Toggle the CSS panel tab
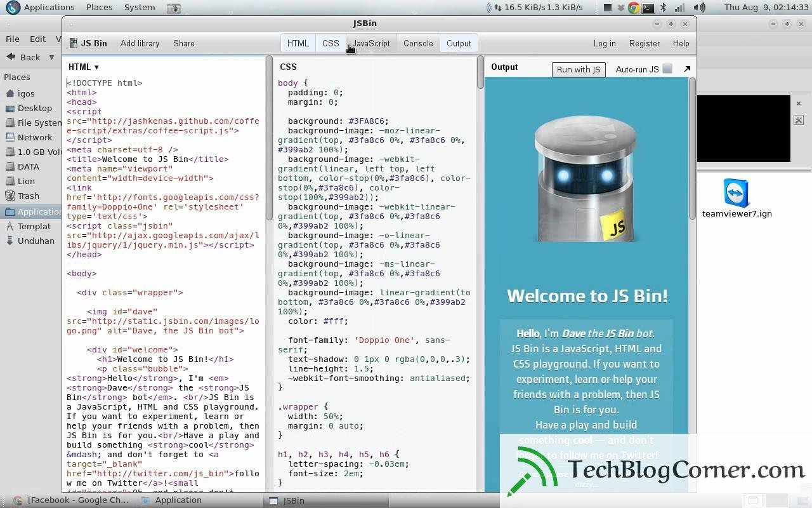The width and height of the screenshot is (812, 508). (331, 43)
